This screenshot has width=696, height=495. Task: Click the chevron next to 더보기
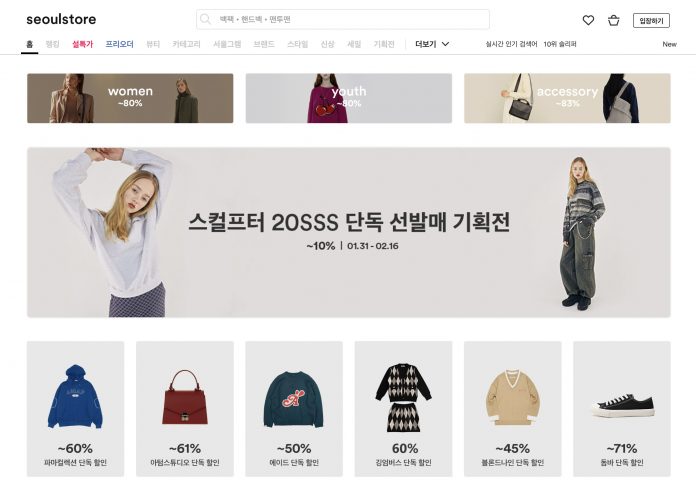[445, 44]
